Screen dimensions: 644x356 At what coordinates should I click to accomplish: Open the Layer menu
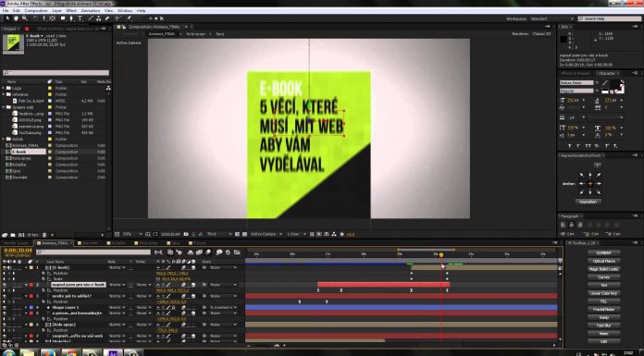coord(57,11)
